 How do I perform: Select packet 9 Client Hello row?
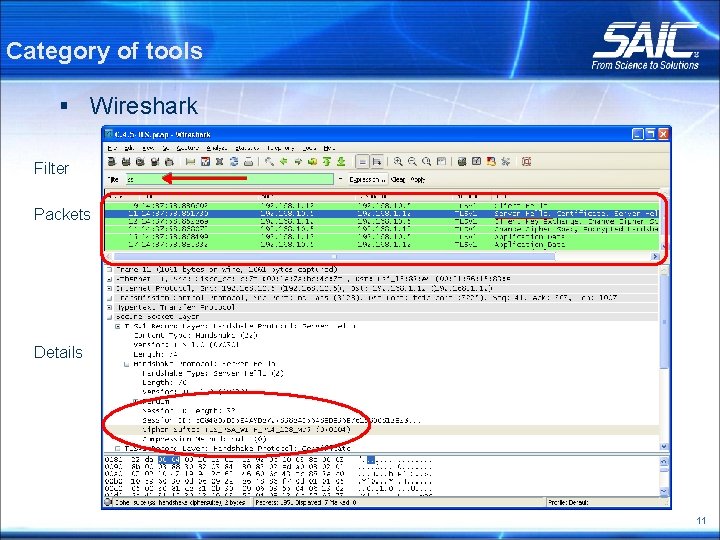(x=382, y=206)
